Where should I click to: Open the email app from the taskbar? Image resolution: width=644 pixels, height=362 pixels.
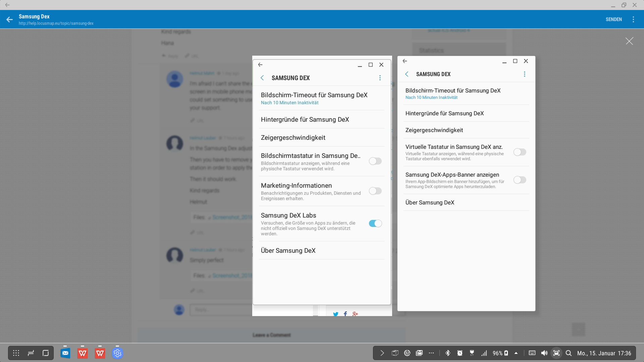point(65,353)
